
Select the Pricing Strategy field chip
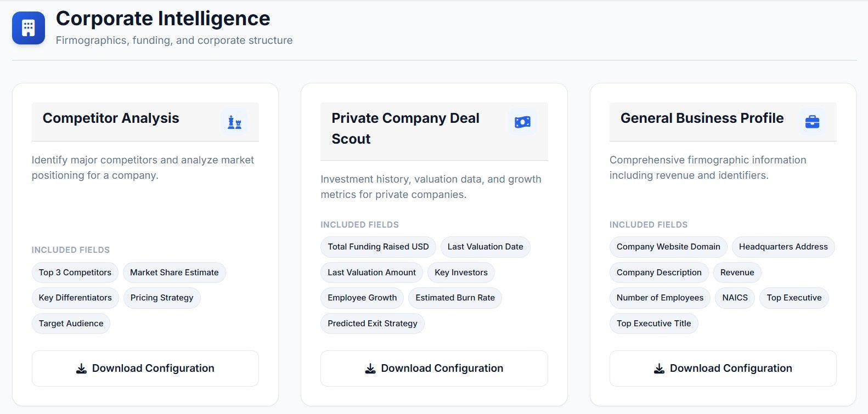[x=161, y=298]
